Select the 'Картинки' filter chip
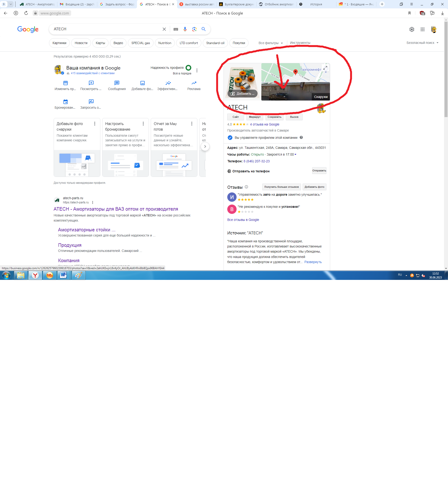The width and height of the screenshot is (448, 480). pyautogui.click(x=59, y=43)
